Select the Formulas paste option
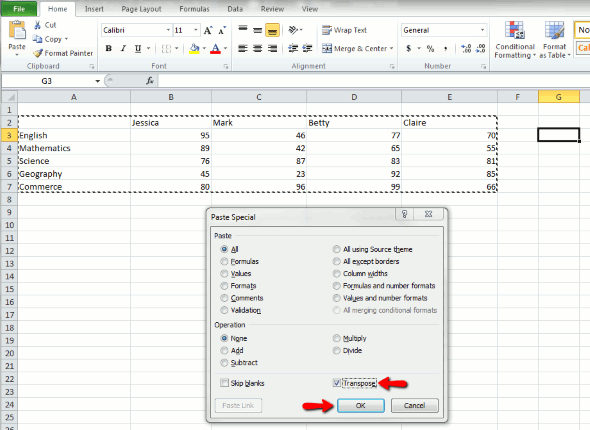The width and height of the screenshot is (590, 430). (224, 261)
